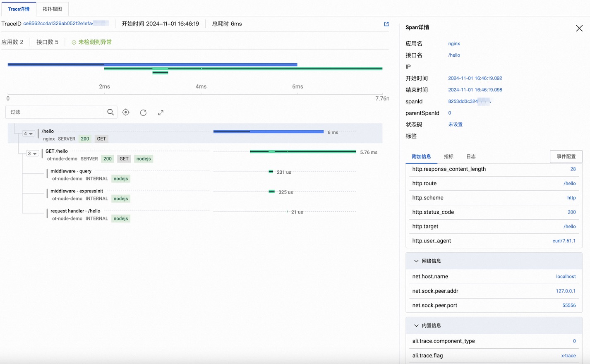
Task: Click the green 5.76 ms span bar
Action: [x=303, y=152]
